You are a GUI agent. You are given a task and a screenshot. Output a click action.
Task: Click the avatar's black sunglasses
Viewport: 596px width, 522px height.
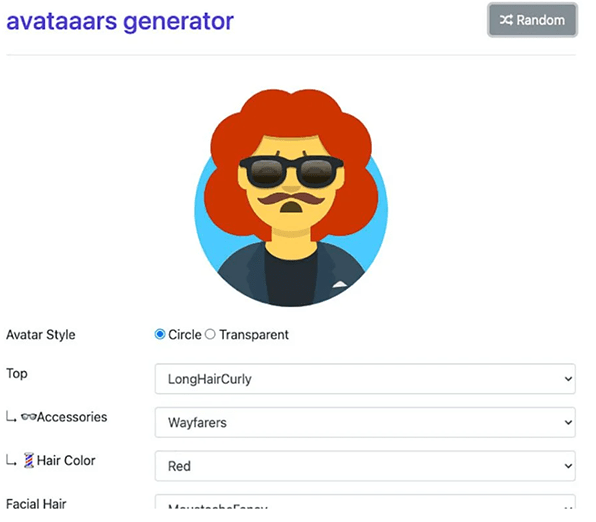click(x=292, y=171)
